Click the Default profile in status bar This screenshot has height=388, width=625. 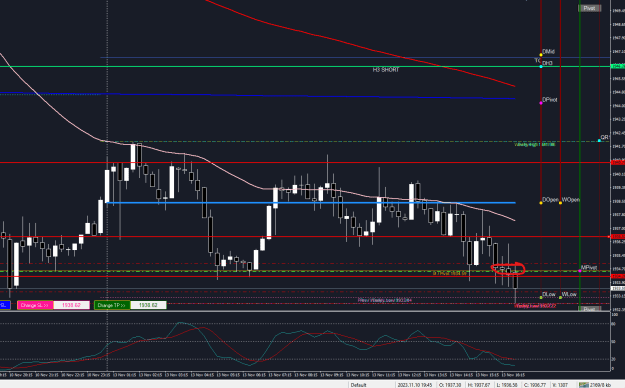pyautogui.click(x=358, y=385)
